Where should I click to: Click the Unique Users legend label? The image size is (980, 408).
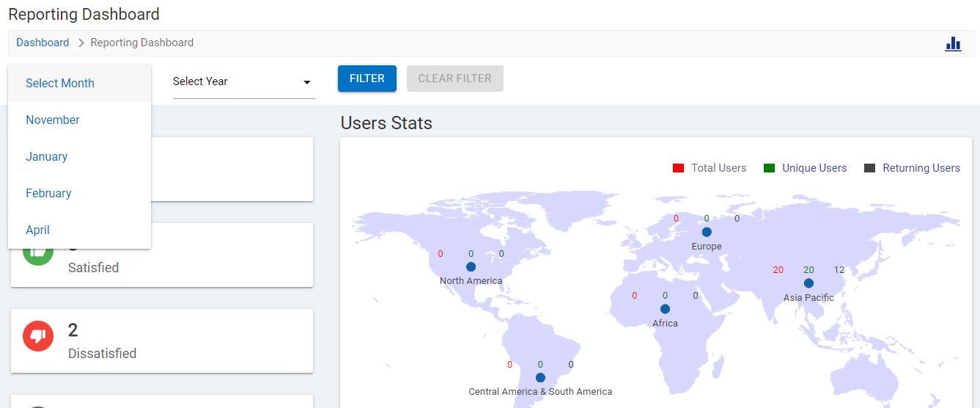pyautogui.click(x=814, y=168)
